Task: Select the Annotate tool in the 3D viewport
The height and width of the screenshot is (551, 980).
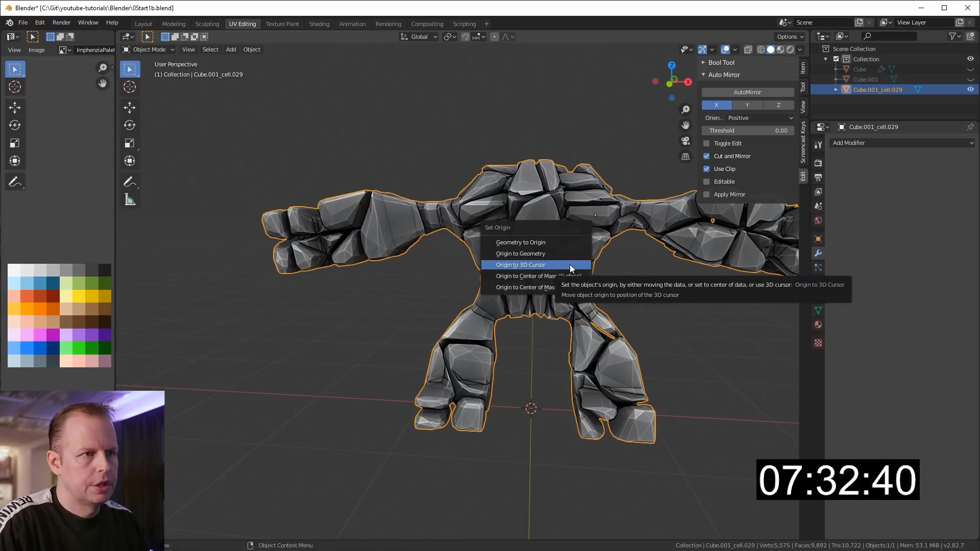Action: tap(130, 182)
